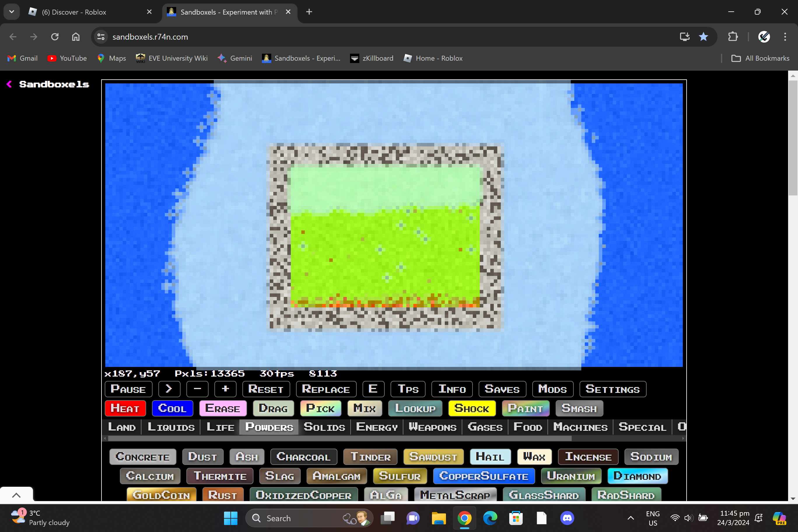This screenshot has height=532, width=798.
Task: Open the Gemini bookmark
Action: (235, 58)
